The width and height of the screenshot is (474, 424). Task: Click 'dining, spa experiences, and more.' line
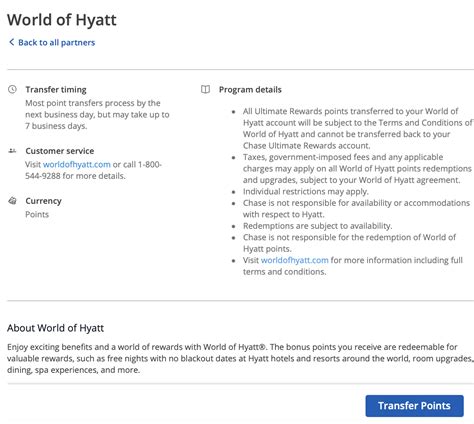point(73,370)
